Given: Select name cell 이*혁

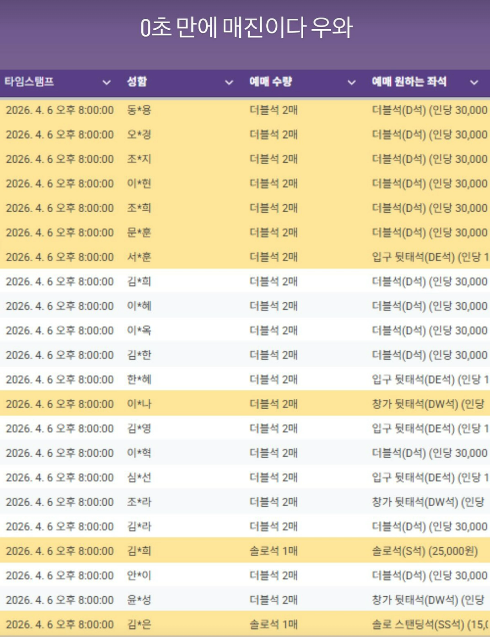Looking at the screenshot, I should coord(139,453).
